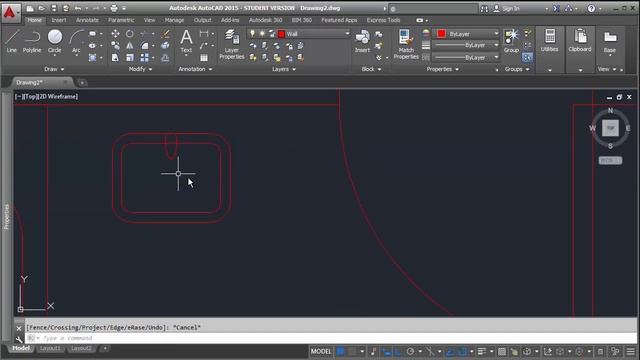Open the Annotate ribbon tab
The width and height of the screenshot is (640, 360).
pyautogui.click(x=87, y=20)
